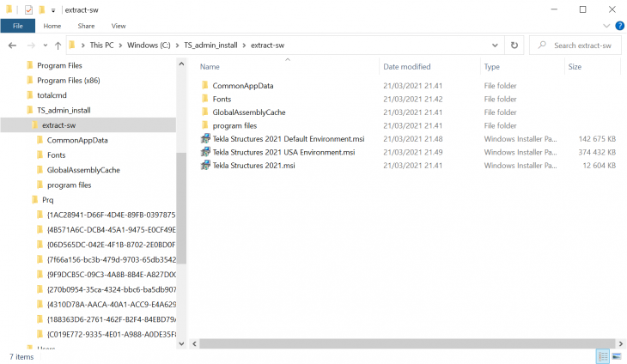This screenshot has width=627, height=364.
Task: Select GlobalAssemblyCache folder icon in file list
Action: [205, 112]
